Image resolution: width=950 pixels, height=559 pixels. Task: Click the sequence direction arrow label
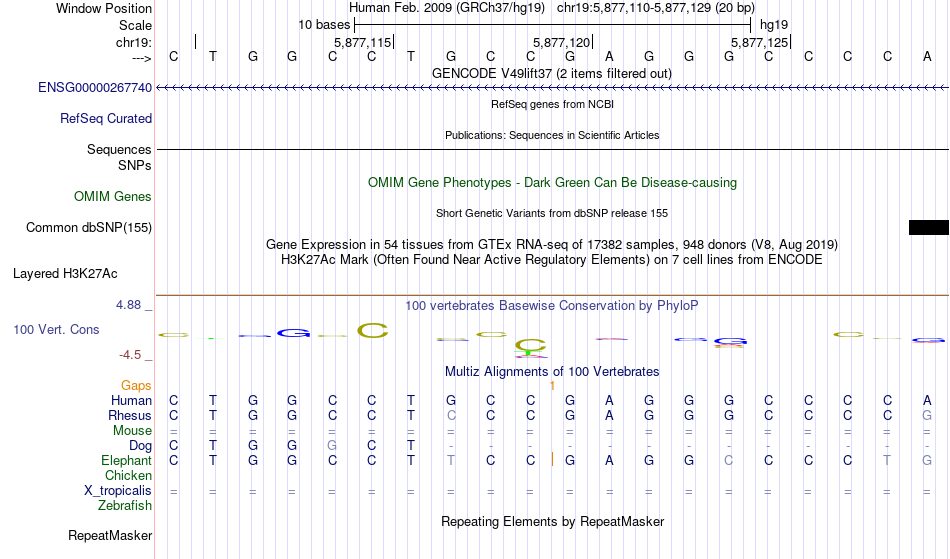pos(142,58)
